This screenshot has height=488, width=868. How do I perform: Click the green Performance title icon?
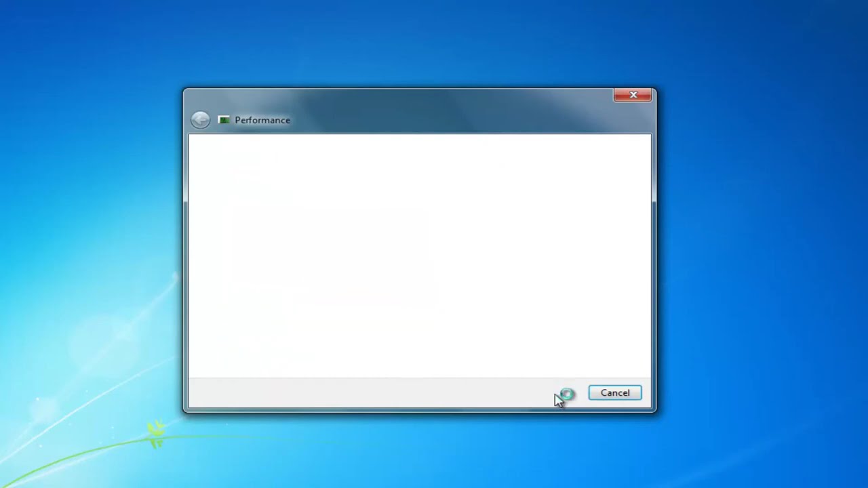tap(224, 120)
